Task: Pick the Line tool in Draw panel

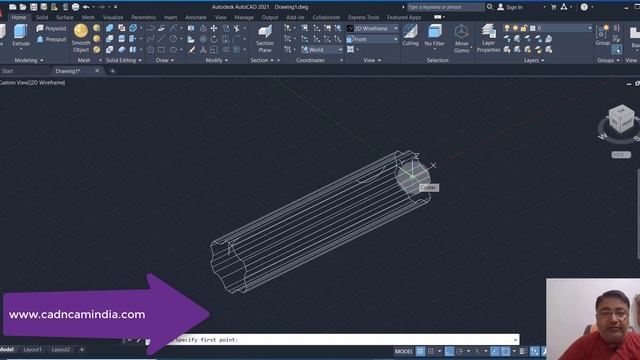Action: pos(161,39)
